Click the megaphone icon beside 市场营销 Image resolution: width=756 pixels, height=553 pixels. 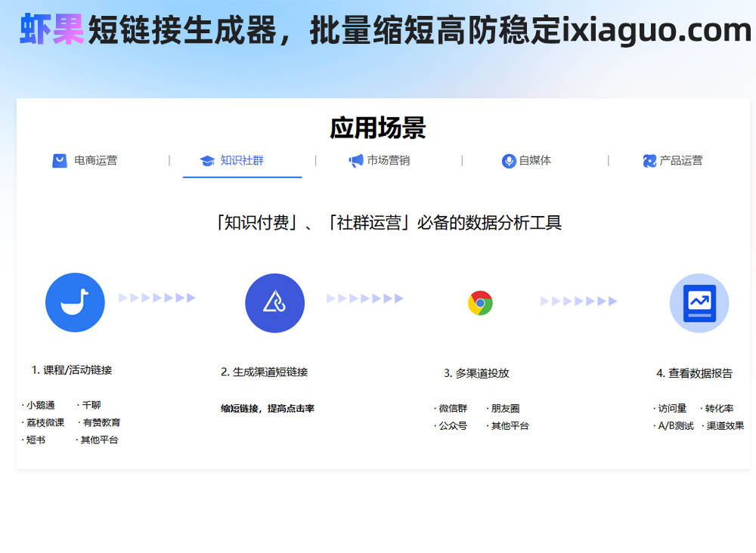tap(356, 161)
